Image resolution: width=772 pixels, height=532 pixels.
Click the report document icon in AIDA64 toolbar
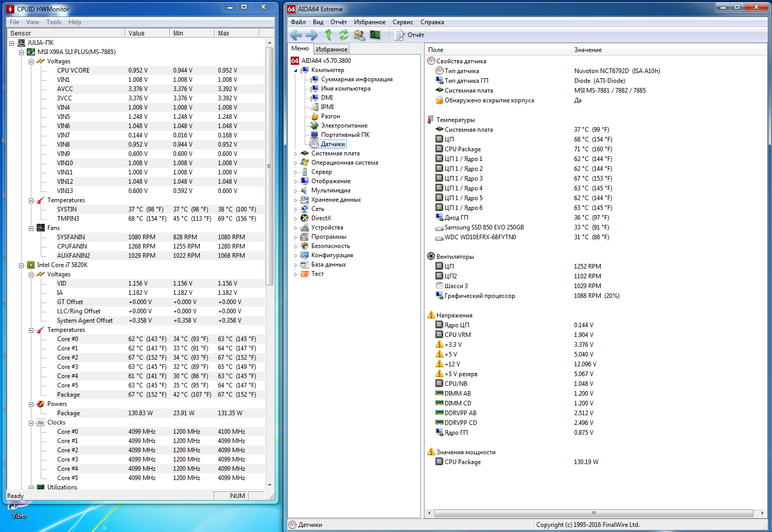pyautogui.click(x=399, y=35)
